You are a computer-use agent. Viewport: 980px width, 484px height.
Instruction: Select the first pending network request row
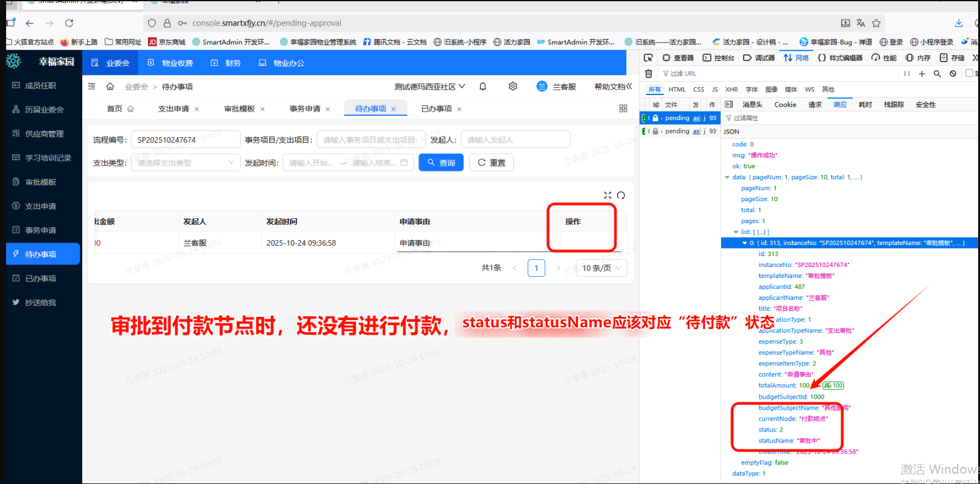point(679,118)
